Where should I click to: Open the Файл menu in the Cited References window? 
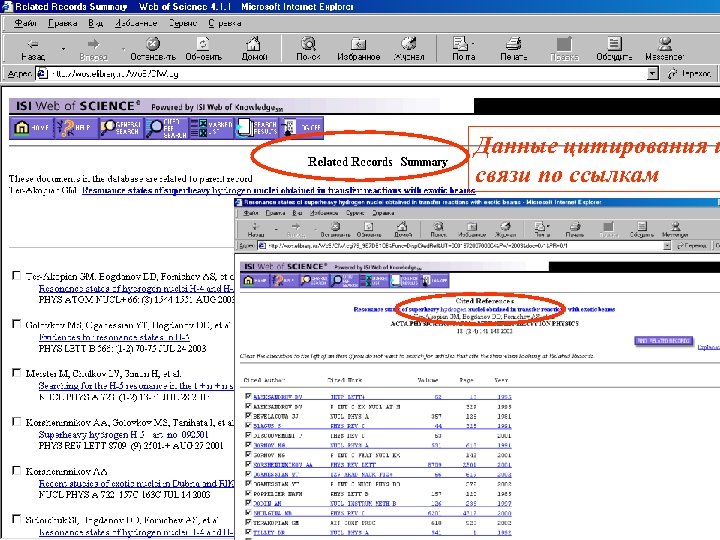pos(251,213)
